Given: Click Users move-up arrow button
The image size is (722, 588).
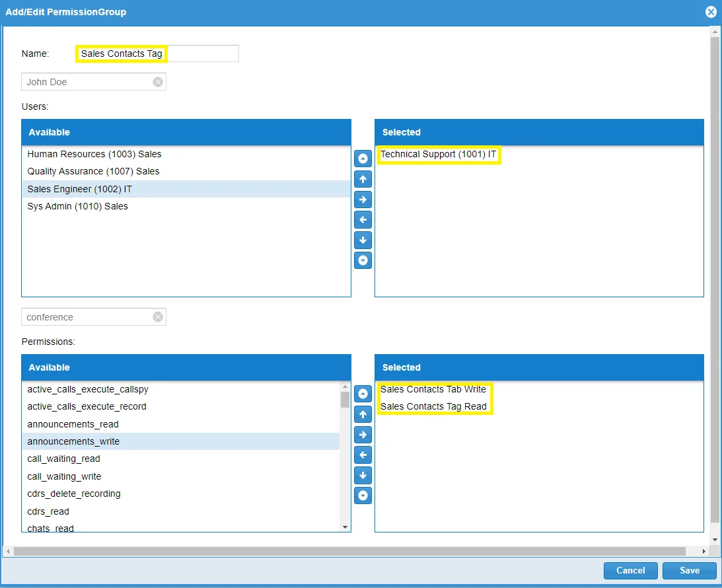Looking at the screenshot, I should pos(363,179).
